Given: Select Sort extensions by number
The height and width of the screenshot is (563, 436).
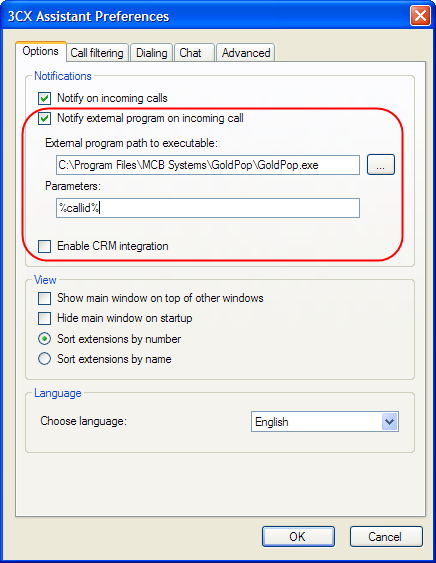Looking at the screenshot, I should click(x=45, y=339).
